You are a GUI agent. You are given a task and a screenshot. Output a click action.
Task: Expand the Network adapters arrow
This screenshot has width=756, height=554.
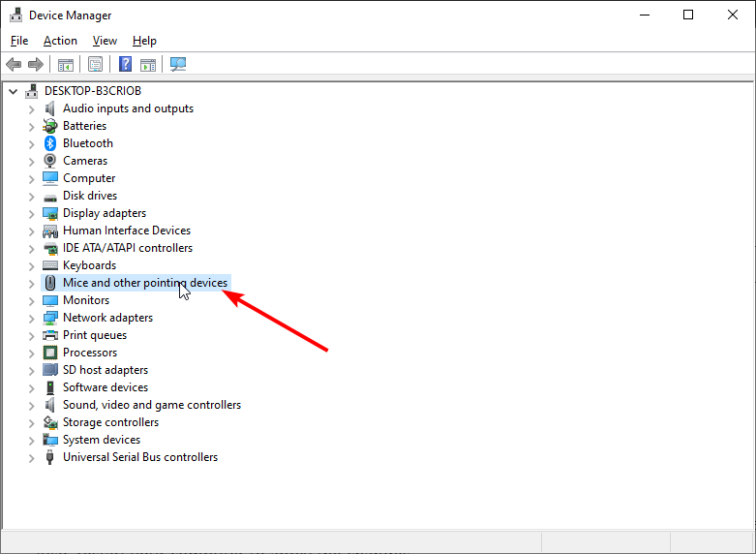coord(31,319)
